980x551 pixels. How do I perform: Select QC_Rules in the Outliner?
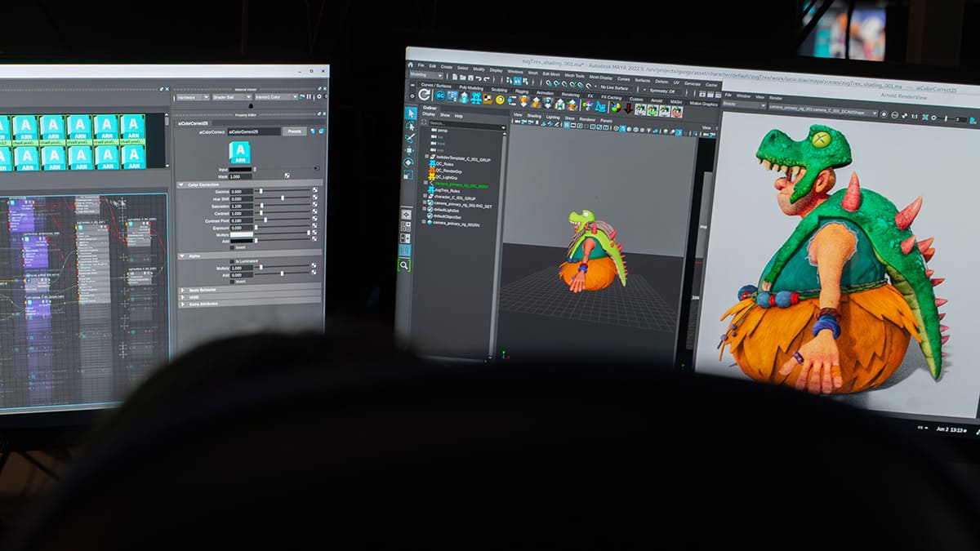[x=445, y=162]
